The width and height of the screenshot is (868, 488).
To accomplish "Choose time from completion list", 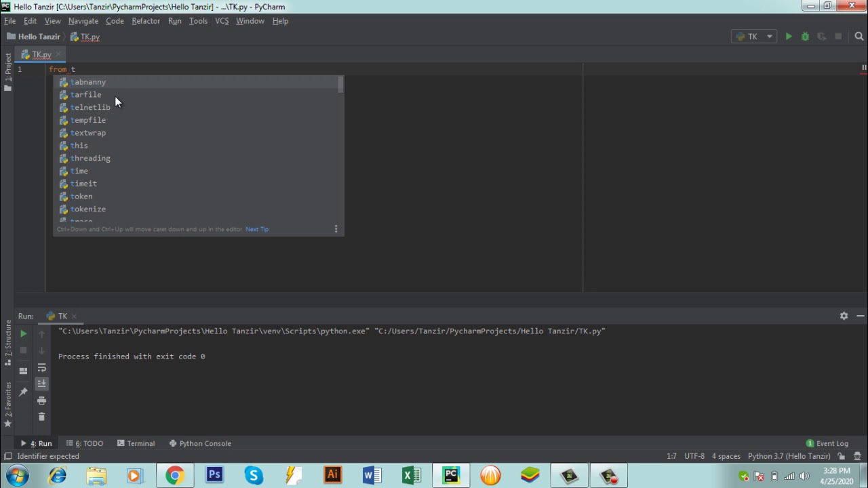I will (198, 171).
